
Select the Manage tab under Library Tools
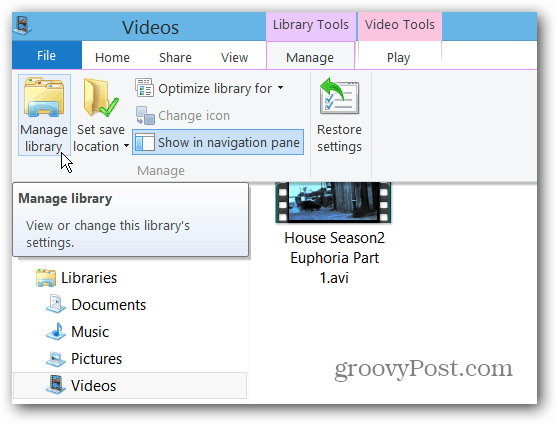tap(310, 58)
